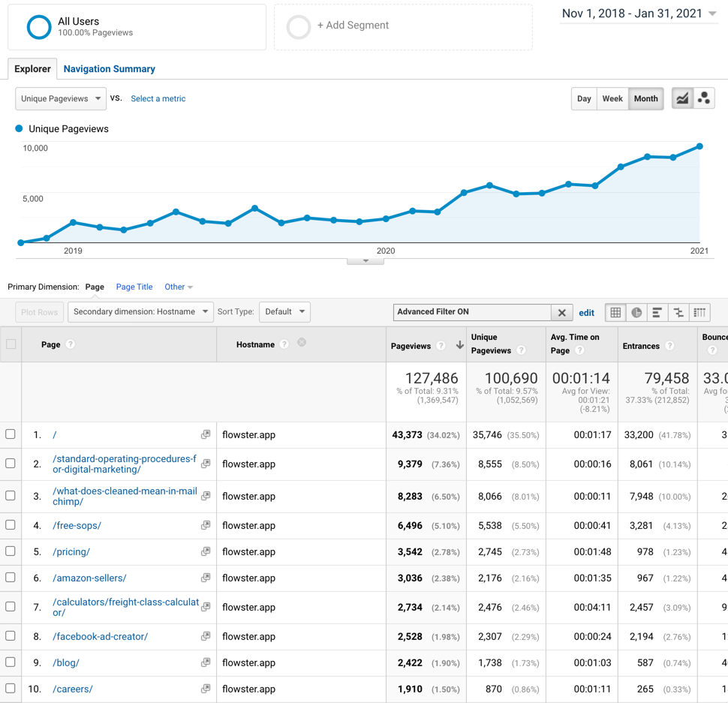Remove the Hostname secondary dimension column
This screenshot has height=703, width=728.
click(302, 342)
